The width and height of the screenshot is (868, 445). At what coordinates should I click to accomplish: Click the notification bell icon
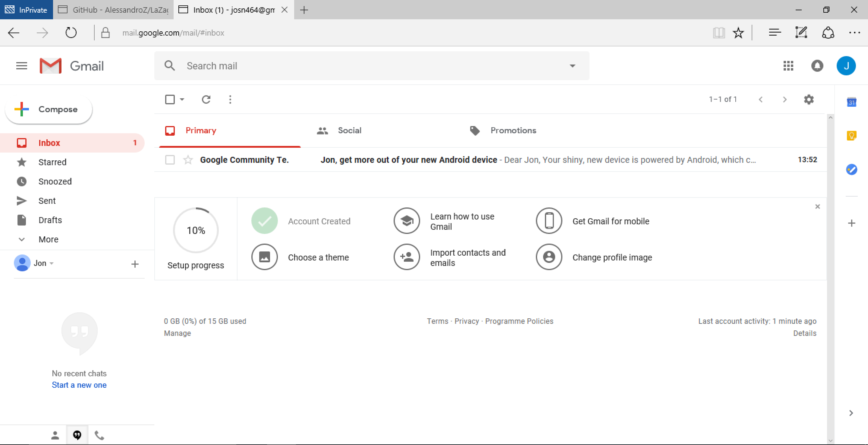[x=817, y=65]
